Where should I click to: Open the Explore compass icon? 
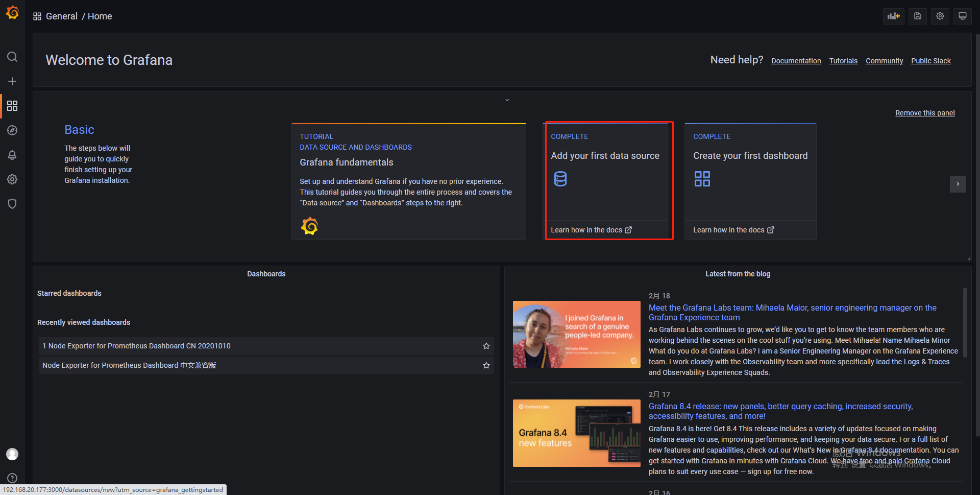point(12,130)
